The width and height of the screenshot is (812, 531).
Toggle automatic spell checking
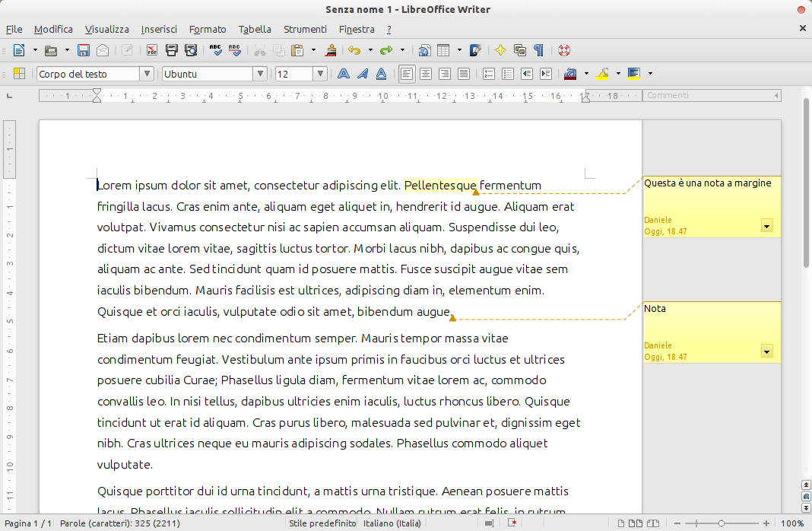pyautogui.click(x=235, y=51)
